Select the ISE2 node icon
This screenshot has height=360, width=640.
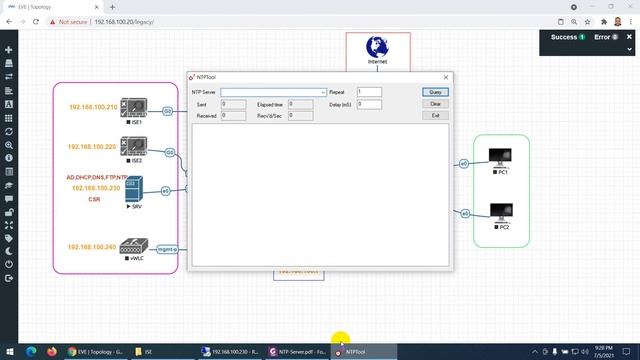click(133, 146)
